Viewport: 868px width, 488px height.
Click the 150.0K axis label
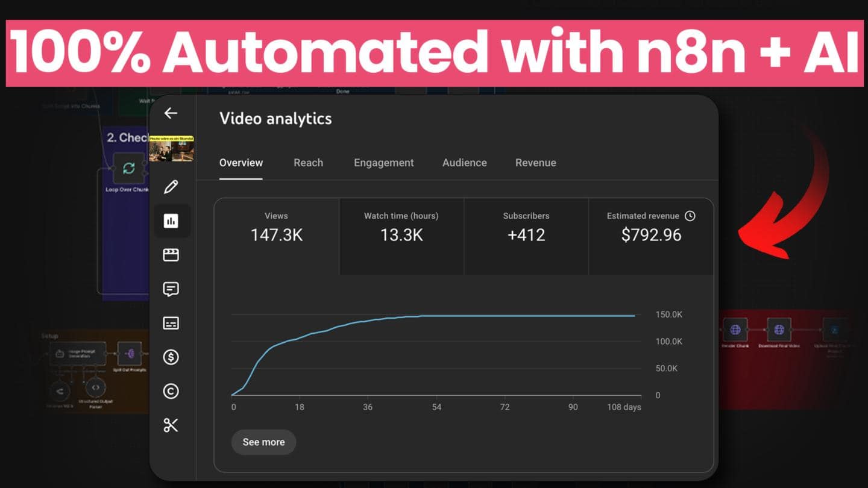tap(669, 314)
